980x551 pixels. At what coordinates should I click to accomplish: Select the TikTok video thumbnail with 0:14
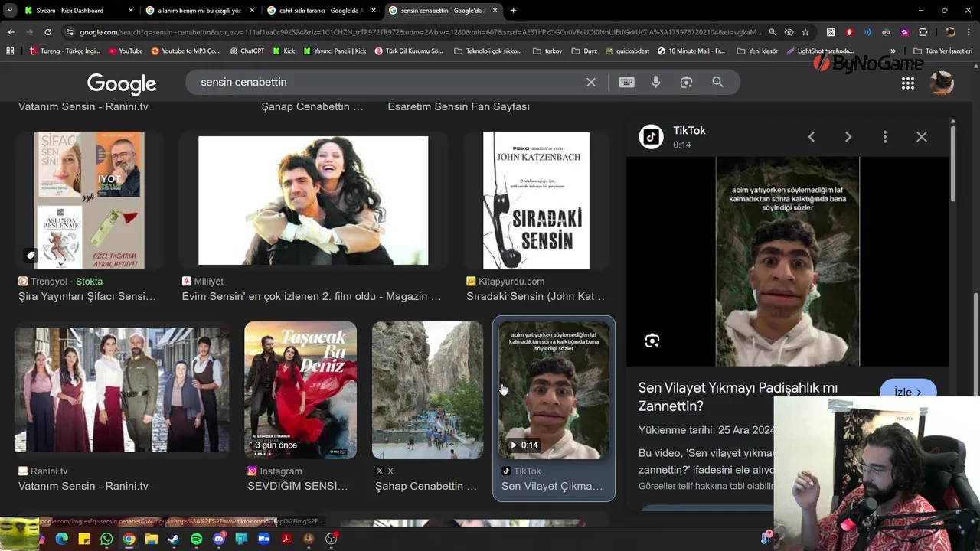click(554, 390)
